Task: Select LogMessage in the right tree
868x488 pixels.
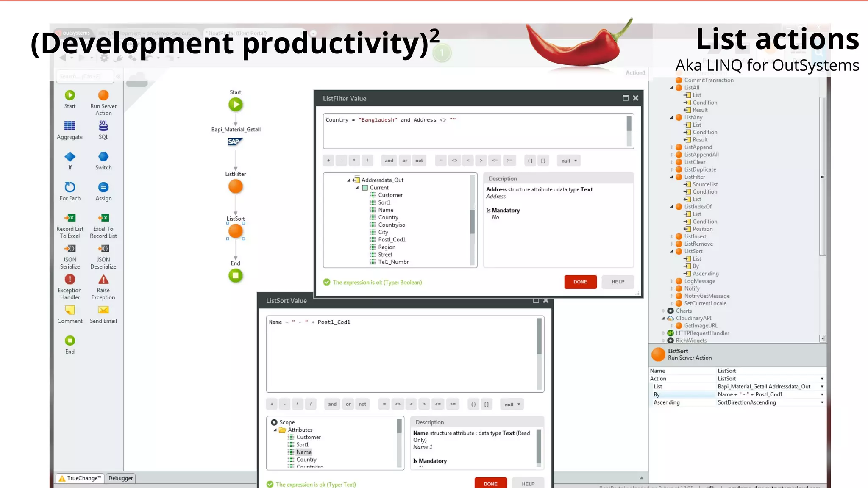Action: (699, 281)
